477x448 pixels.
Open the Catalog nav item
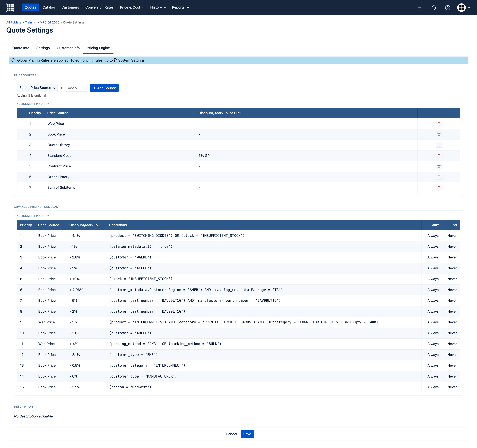click(49, 7)
